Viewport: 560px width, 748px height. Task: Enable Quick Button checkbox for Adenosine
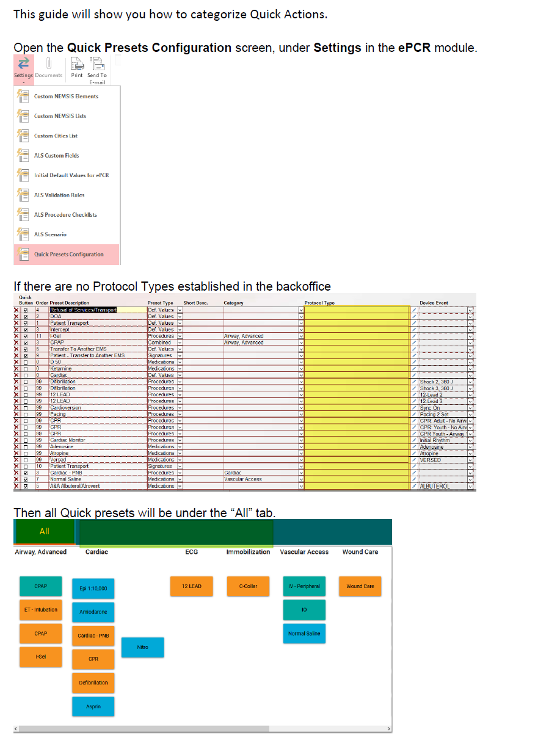[25, 446]
